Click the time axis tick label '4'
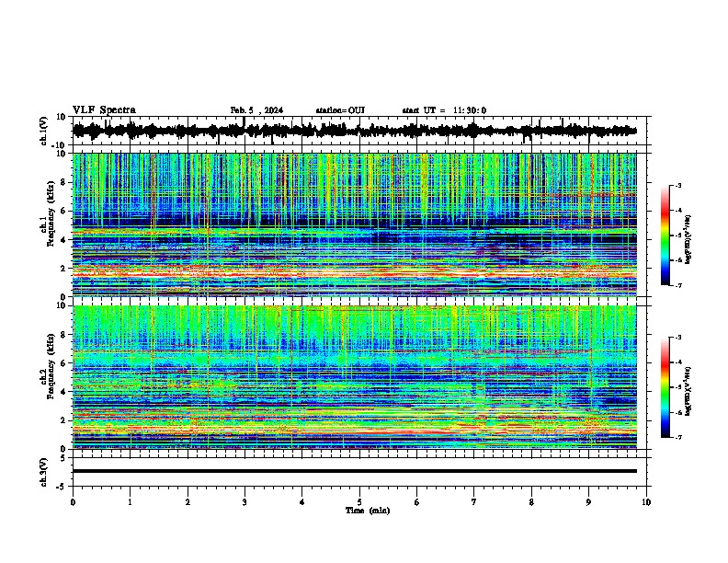 [302, 502]
